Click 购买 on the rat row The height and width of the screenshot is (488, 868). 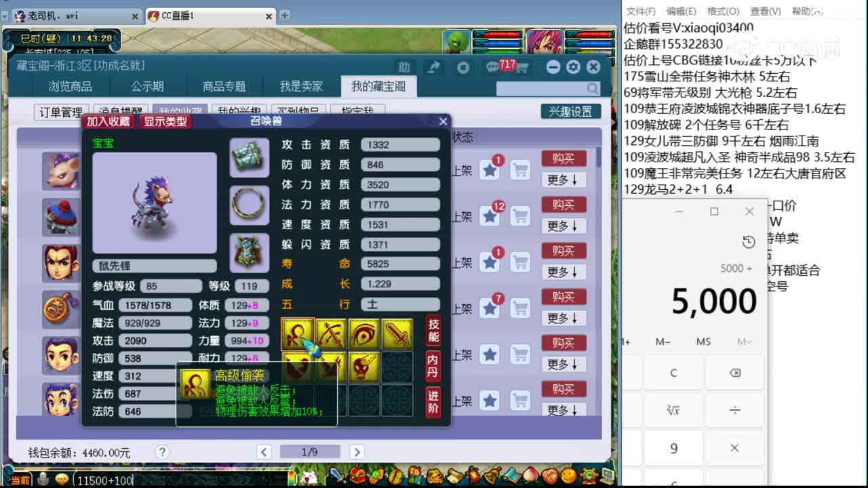[x=564, y=159]
